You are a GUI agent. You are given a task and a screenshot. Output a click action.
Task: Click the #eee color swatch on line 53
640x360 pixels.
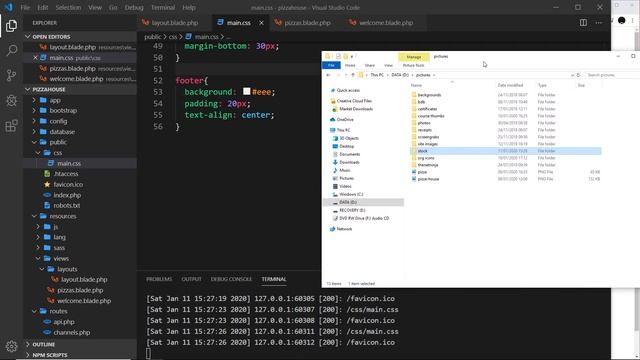coord(247,91)
